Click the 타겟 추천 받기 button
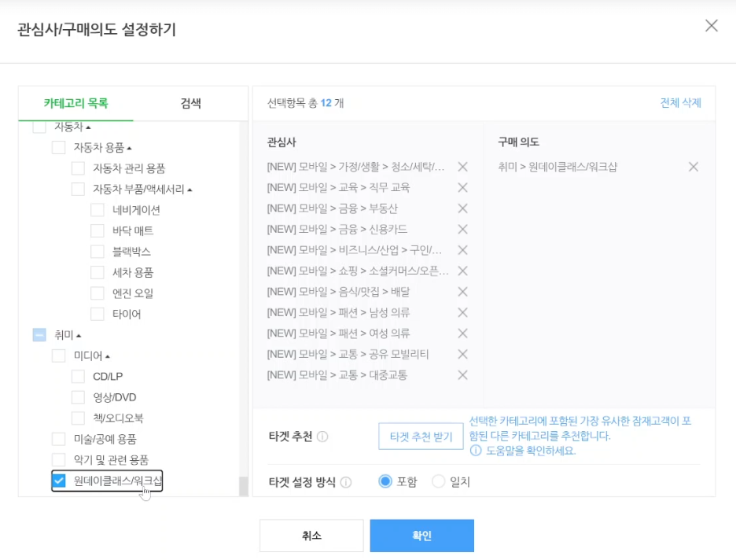 pyautogui.click(x=421, y=437)
